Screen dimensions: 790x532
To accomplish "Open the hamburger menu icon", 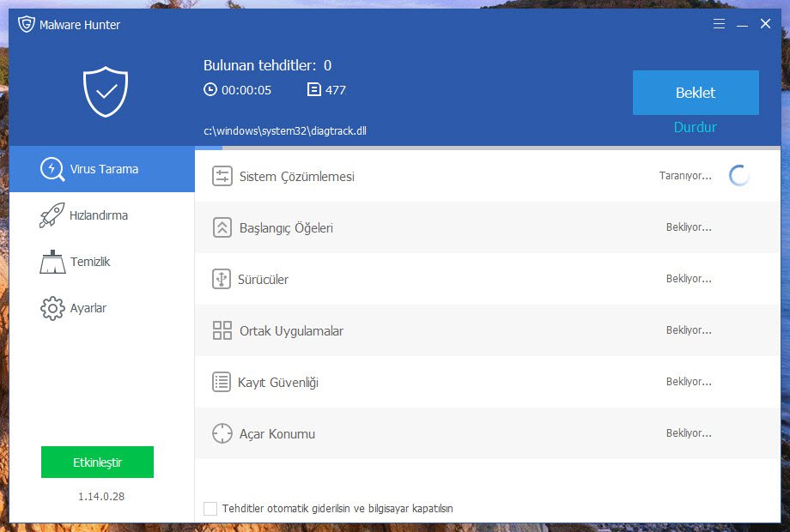I will click(x=719, y=24).
